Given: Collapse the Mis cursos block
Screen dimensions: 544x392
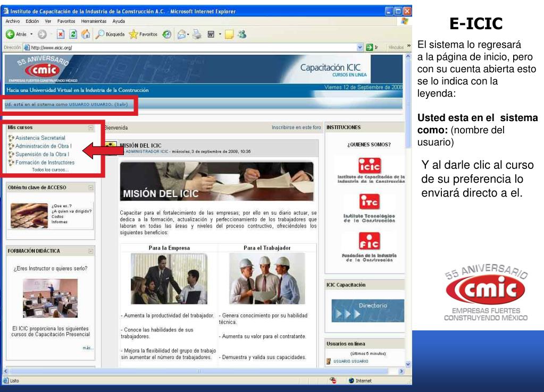Looking at the screenshot, I should 91,128.
